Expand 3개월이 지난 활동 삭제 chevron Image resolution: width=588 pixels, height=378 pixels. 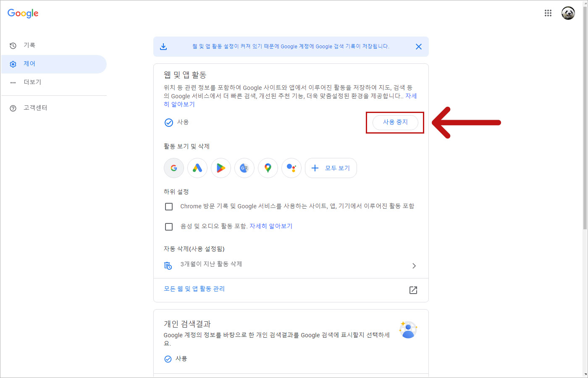(414, 266)
